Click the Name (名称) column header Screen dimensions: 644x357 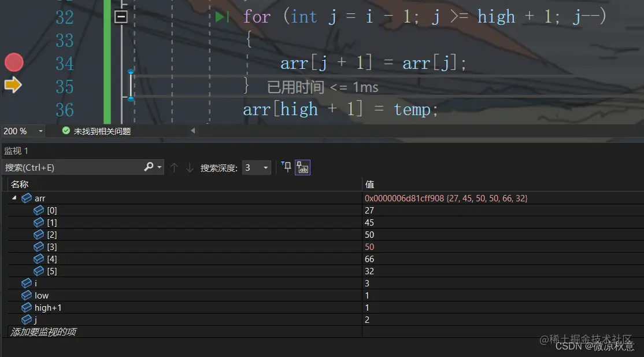[x=20, y=184]
